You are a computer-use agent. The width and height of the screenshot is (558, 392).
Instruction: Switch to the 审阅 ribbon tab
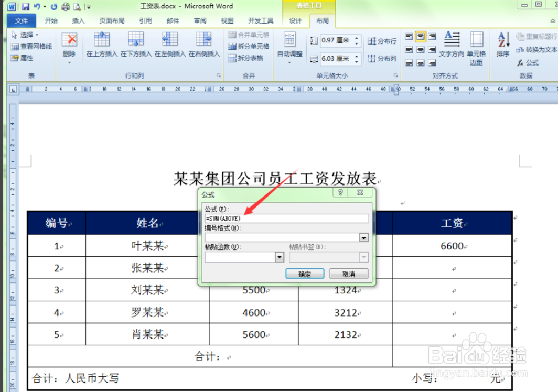[200, 20]
